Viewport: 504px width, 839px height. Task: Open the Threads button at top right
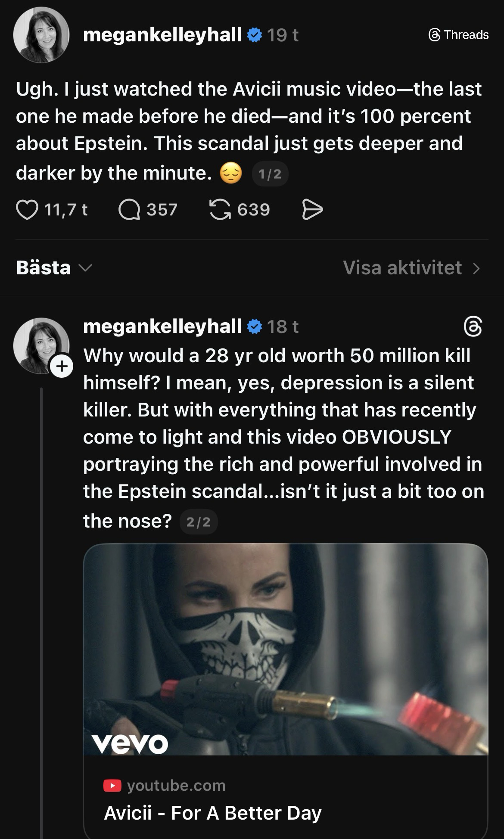(x=459, y=35)
